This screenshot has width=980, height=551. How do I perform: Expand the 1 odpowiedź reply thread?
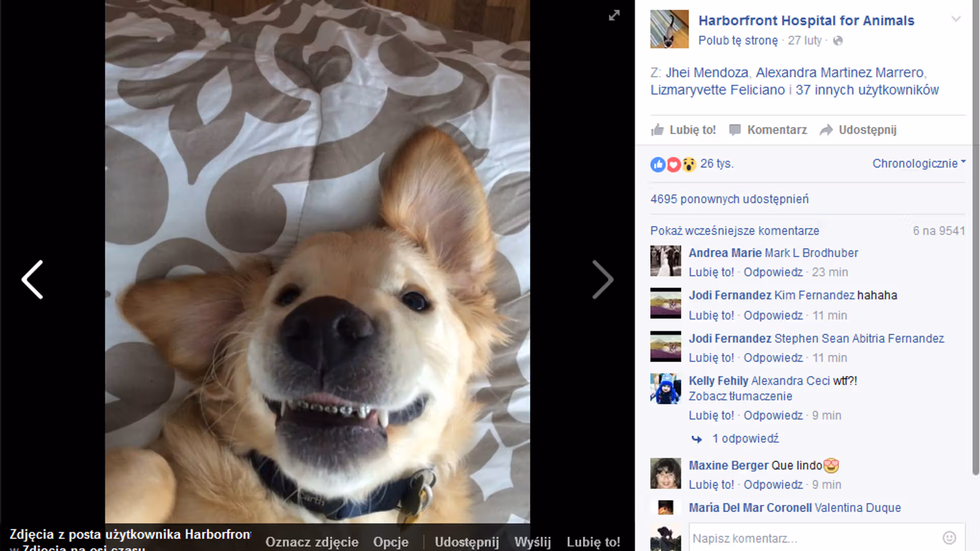point(745,439)
